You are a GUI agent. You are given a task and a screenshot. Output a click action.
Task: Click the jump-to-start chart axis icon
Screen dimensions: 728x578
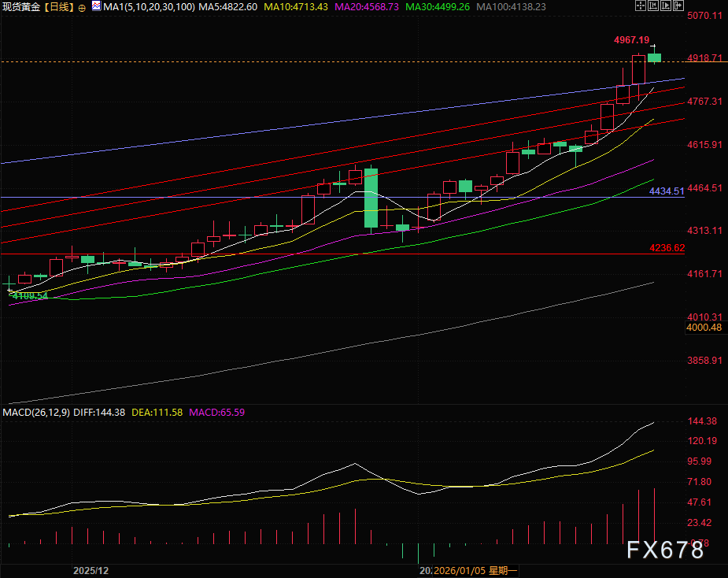click(653, 6)
